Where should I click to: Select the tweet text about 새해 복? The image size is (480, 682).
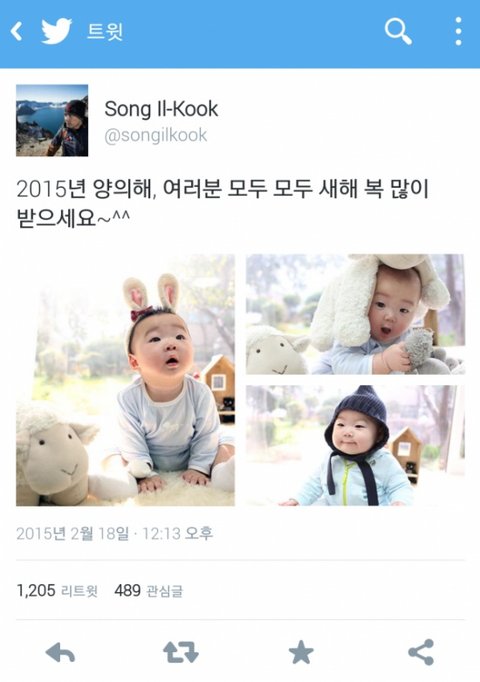(223, 203)
